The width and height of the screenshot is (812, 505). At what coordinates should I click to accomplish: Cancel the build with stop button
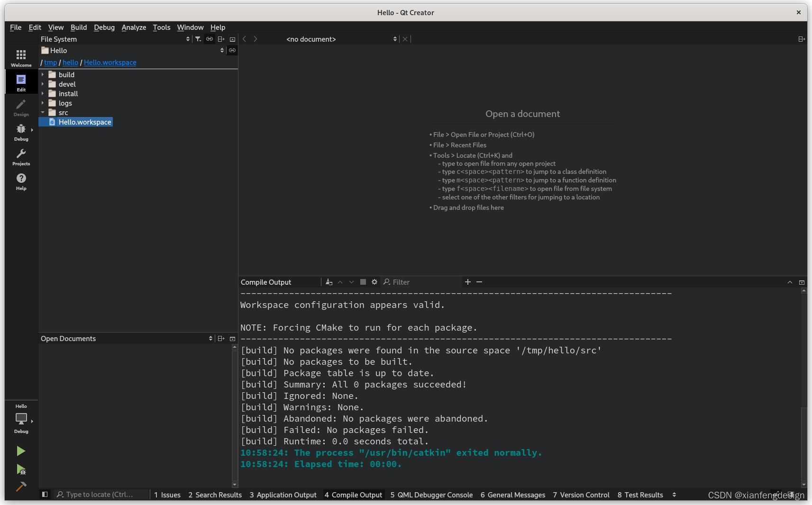[x=363, y=282]
